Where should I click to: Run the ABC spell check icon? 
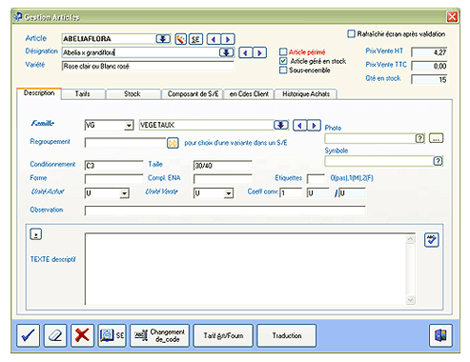[431, 240]
